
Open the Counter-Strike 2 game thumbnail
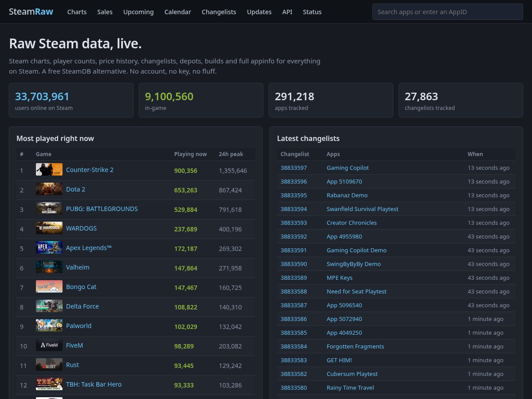point(49,170)
